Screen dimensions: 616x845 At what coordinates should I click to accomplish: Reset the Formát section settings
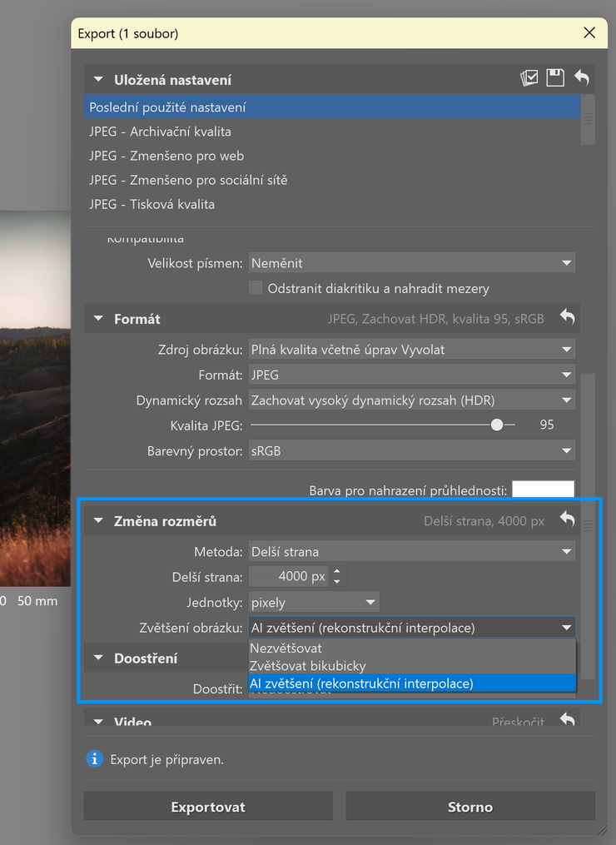click(x=567, y=317)
